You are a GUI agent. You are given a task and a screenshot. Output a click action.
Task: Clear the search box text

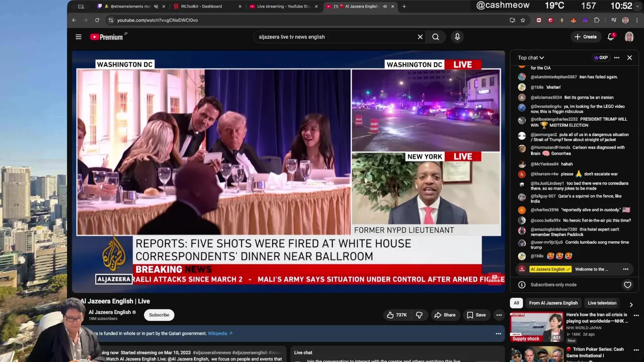point(420,37)
